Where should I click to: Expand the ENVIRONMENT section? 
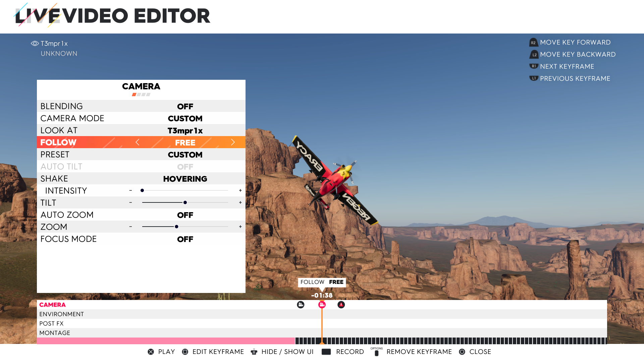[61, 314]
